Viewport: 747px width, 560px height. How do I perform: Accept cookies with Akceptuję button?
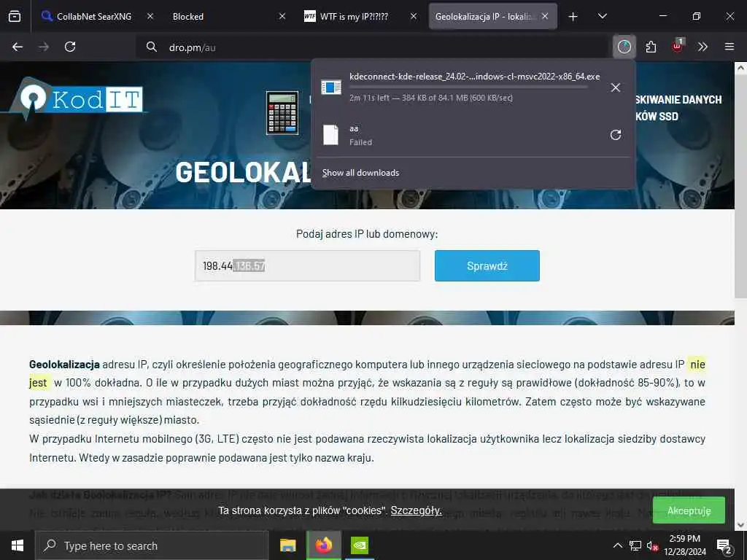click(689, 510)
